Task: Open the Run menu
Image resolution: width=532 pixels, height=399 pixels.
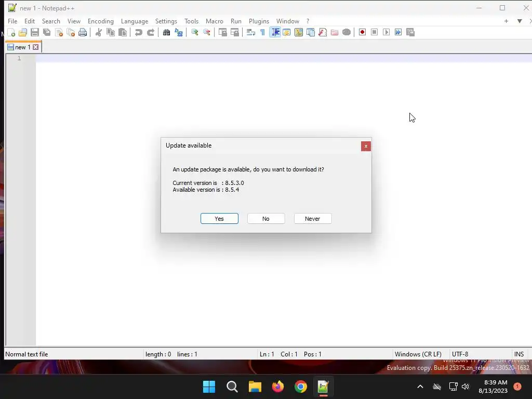Action: [x=236, y=21]
